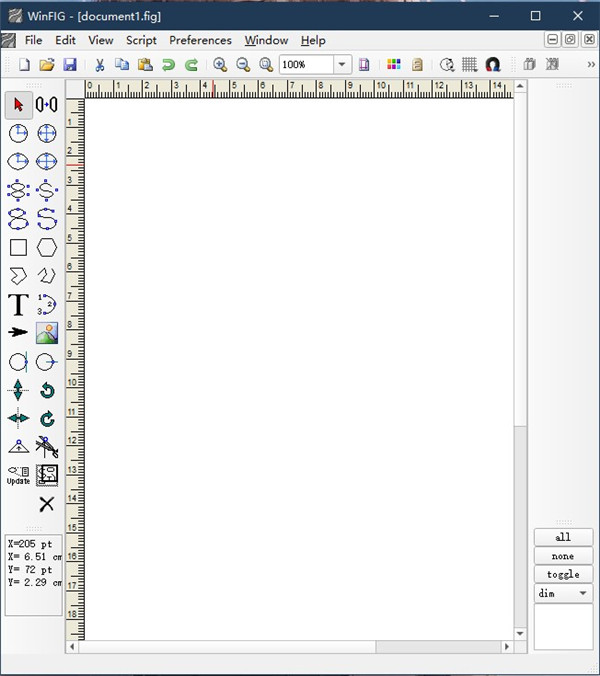Select the rotate clockwise tool
Image resolution: width=600 pixels, height=676 pixels.
(47, 419)
